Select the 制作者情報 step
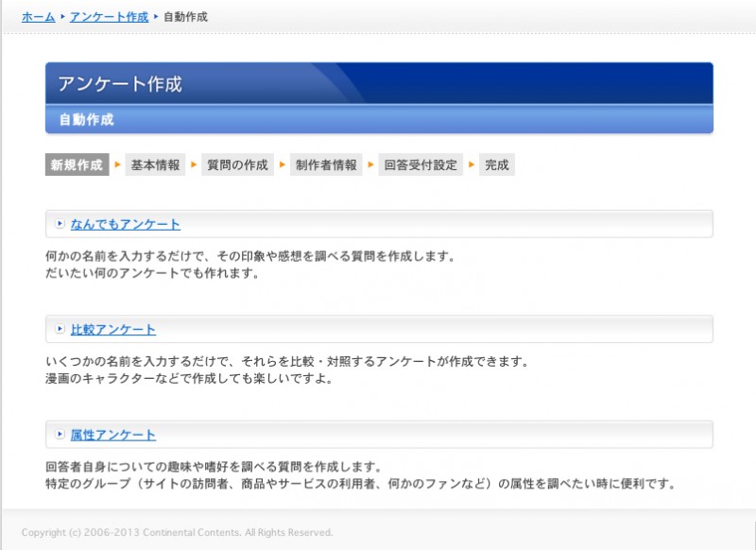 [x=326, y=164]
